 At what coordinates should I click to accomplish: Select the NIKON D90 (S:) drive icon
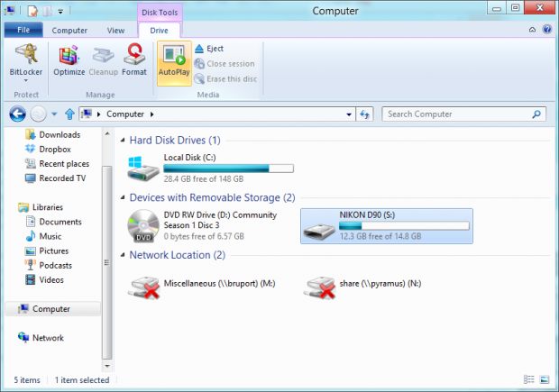click(x=318, y=232)
